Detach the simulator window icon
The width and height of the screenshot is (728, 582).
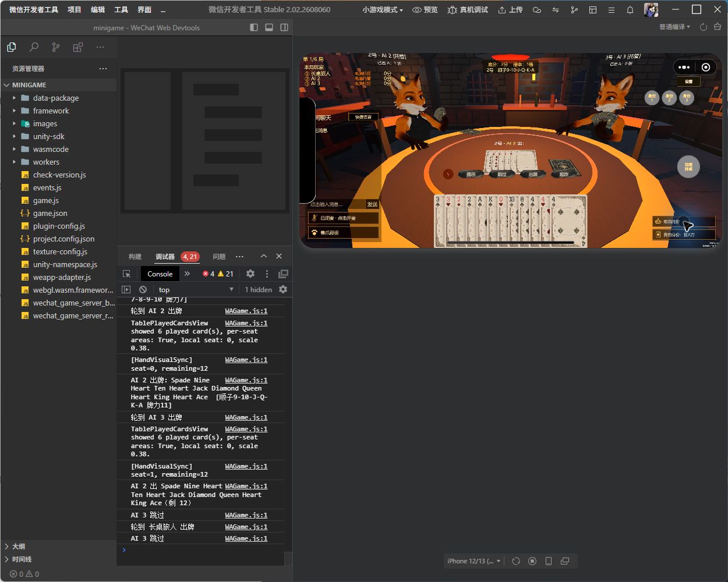pos(565,561)
